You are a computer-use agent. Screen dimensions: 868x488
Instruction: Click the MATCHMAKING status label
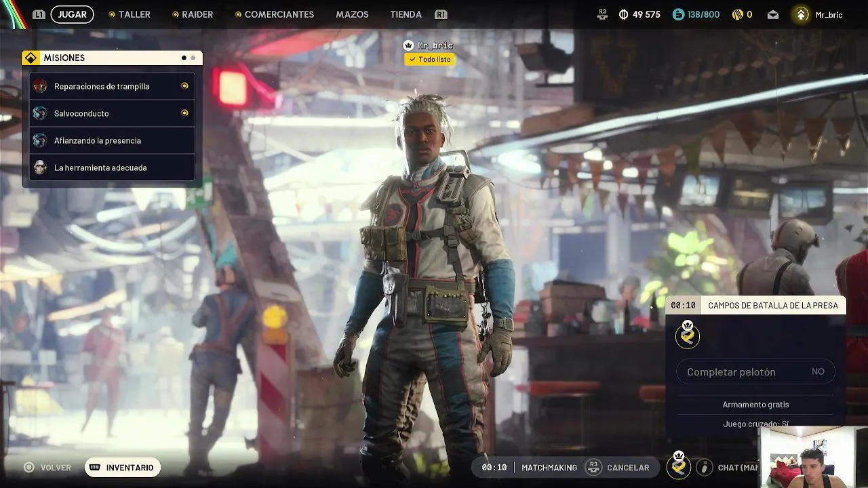click(x=549, y=468)
